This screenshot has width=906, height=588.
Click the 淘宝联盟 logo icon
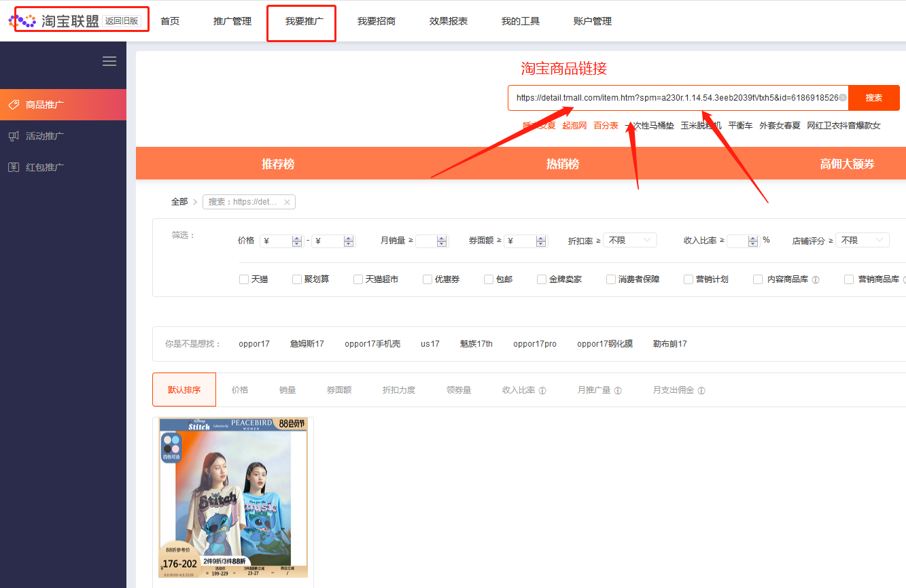(22, 20)
